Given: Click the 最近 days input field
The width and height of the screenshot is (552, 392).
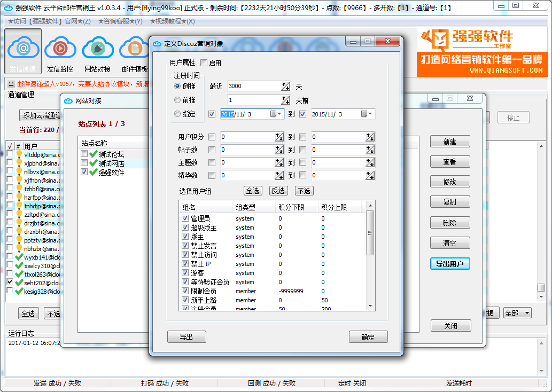Looking at the screenshot, I should click(x=254, y=86).
